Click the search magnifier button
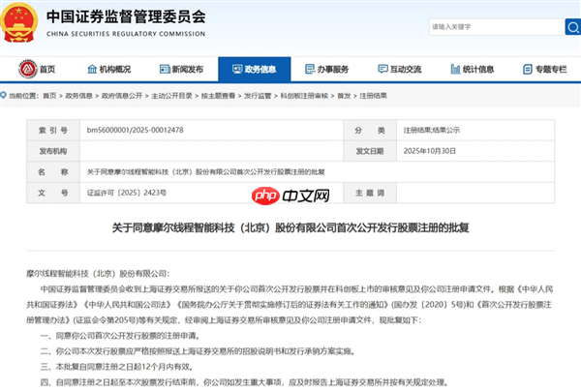The width and height of the screenshot is (581, 392). (x=573, y=27)
